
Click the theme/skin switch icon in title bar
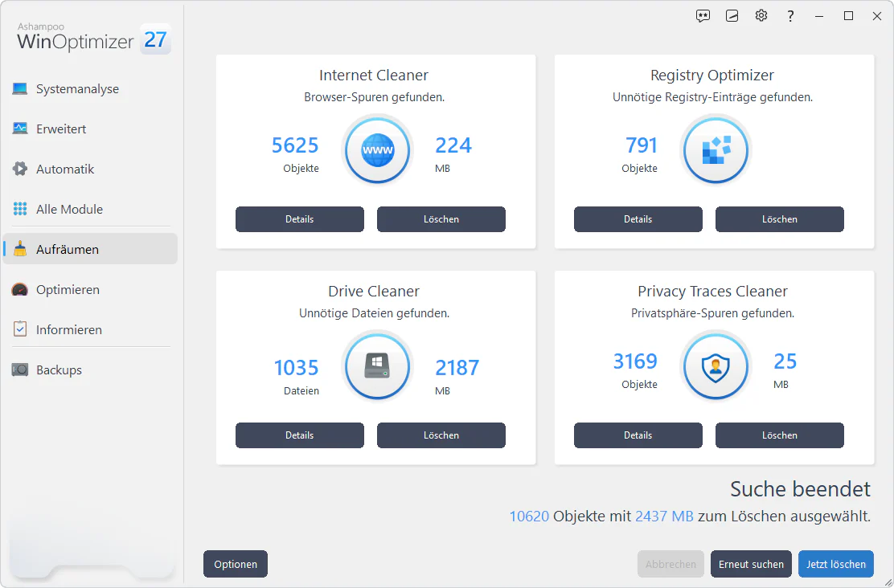click(x=732, y=16)
